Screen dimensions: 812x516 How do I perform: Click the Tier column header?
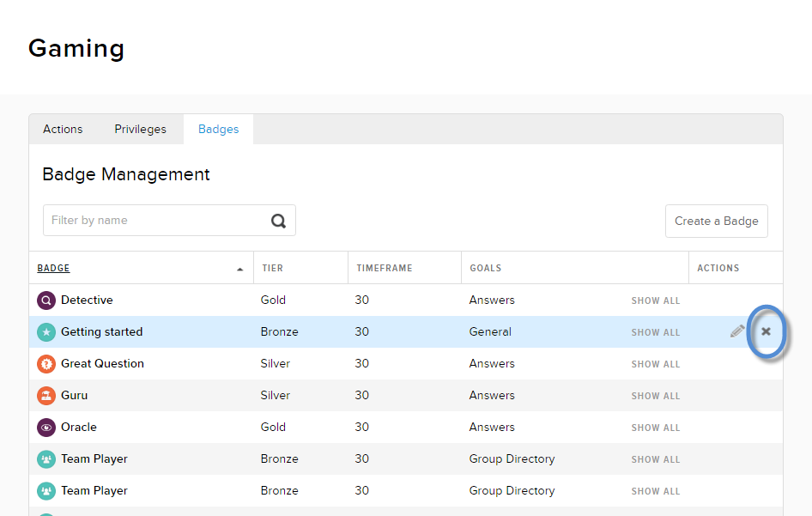tap(272, 268)
